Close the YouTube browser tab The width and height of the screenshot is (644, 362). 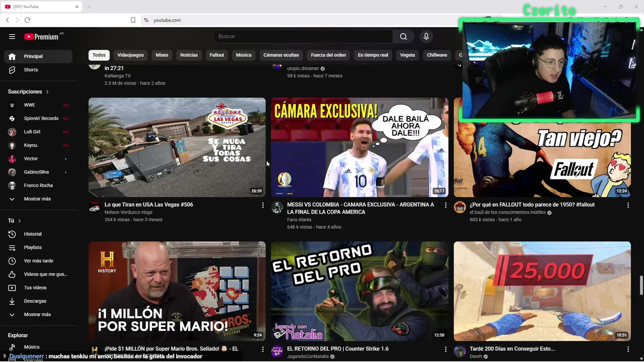(77, 7)
